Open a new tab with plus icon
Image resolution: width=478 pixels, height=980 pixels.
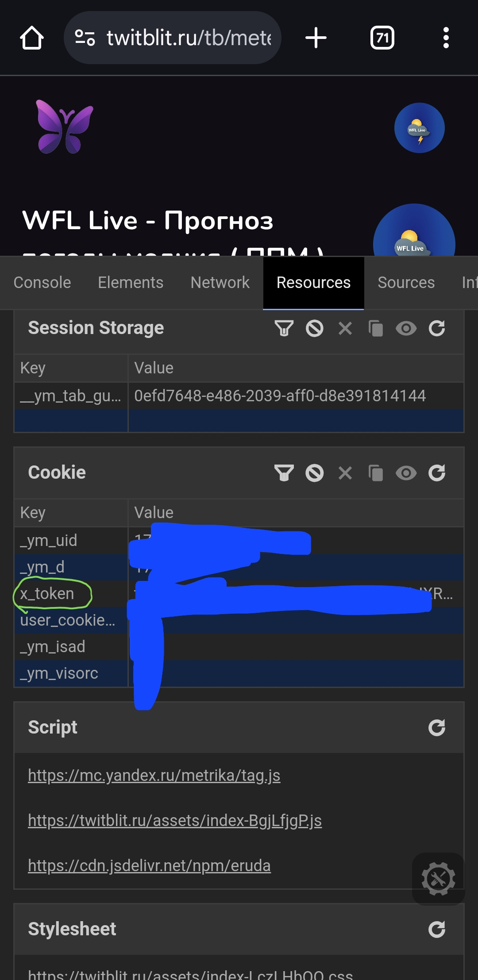click(x=316, y=38)
